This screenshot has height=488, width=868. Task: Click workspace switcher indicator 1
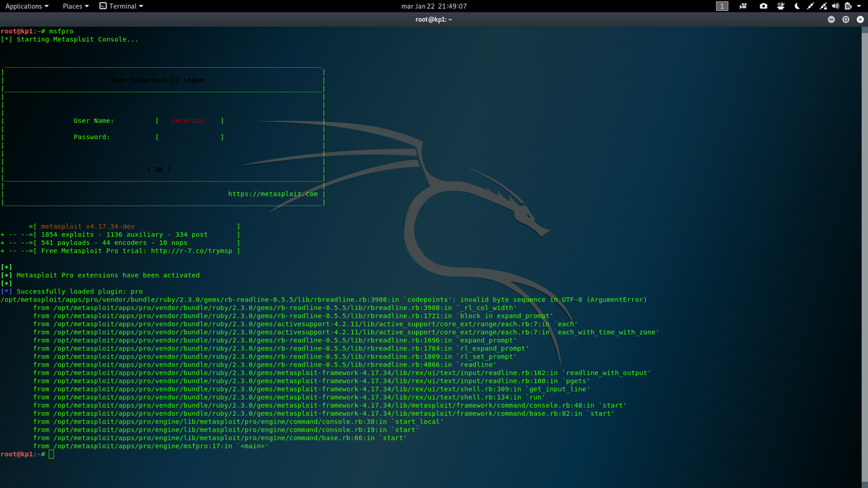(x=722, y=6)
